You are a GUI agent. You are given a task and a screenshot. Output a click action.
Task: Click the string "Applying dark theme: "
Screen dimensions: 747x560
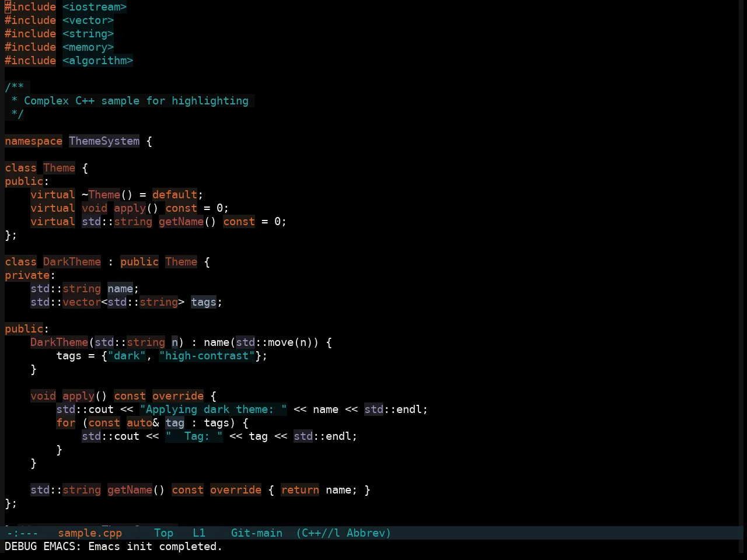point(214,409)
